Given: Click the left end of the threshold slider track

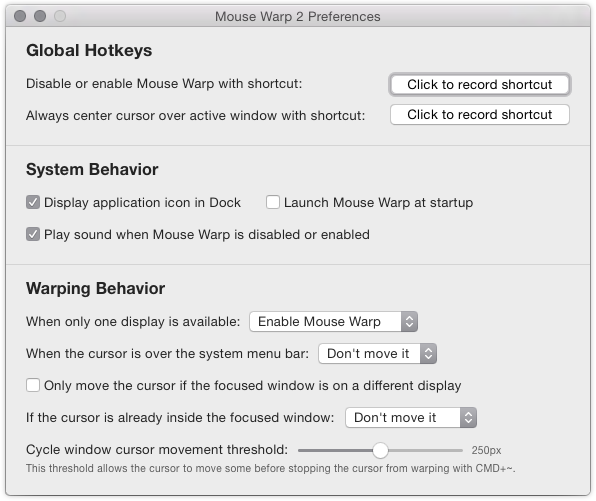Looking at the screenshot, I should tap(300, 450).
